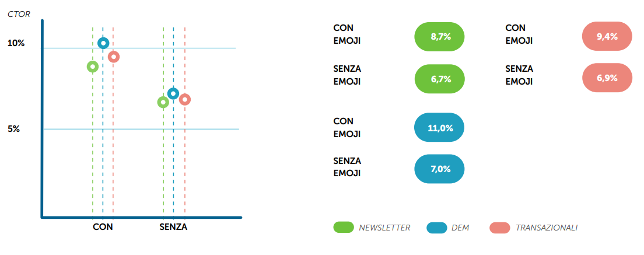Image resolution: width=644 pixels, height=255 pixels.
Task: Click the blue 7,0% badge
Action: tap(439, 169)
